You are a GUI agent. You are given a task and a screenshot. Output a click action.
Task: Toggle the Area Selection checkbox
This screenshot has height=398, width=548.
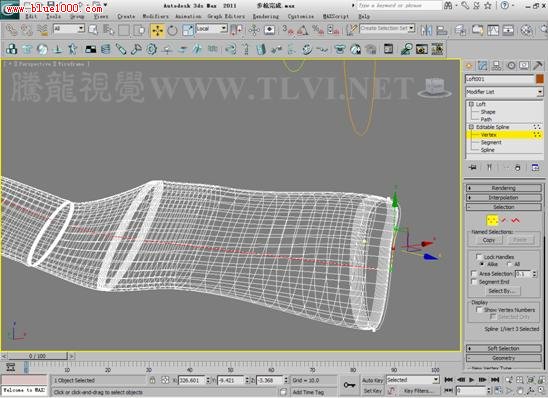(x=474, y=274)
